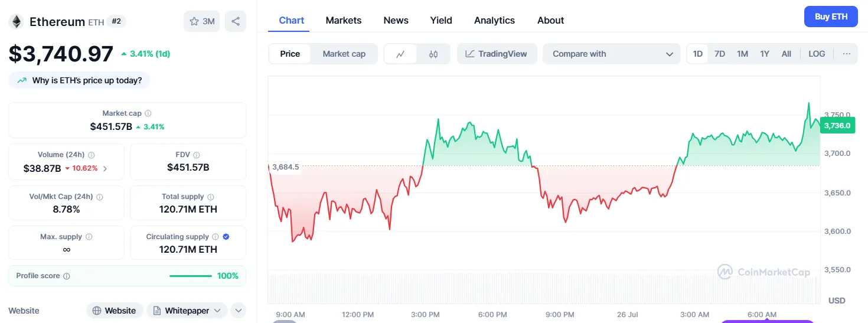Switch to candlestick chart icon
The width and height of the screenshot is (868, 323).
coord(433,54)
